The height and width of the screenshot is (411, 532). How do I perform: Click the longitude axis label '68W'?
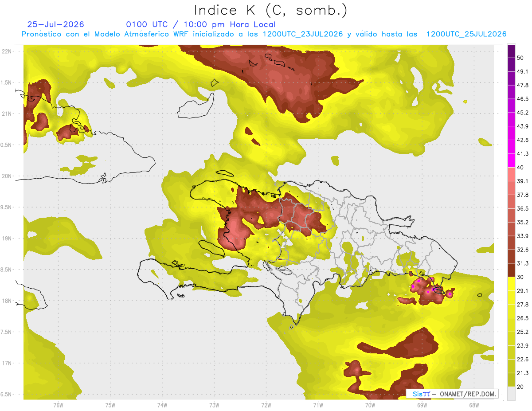coord(474,405)
